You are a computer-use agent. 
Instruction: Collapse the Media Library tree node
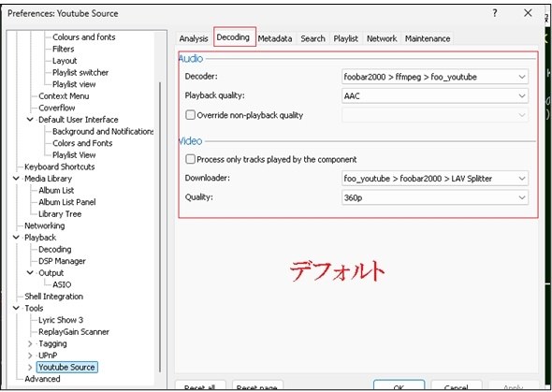[x=16, y=179]
